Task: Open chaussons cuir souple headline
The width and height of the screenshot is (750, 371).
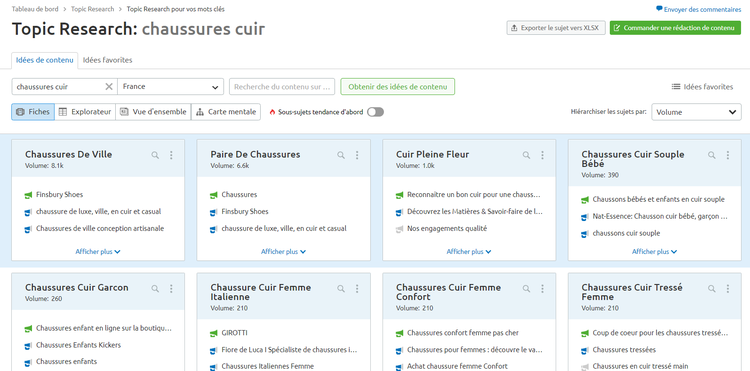Action: click(x=626, y=233)
